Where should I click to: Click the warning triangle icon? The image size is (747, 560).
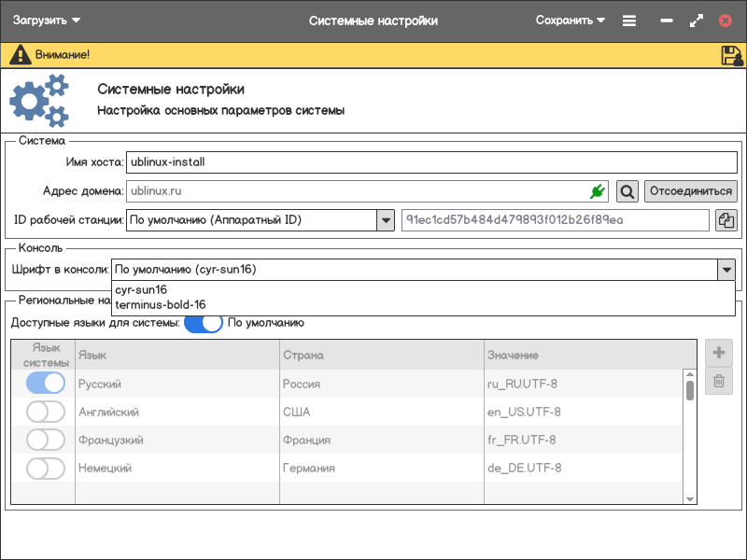tap(20, 55)
